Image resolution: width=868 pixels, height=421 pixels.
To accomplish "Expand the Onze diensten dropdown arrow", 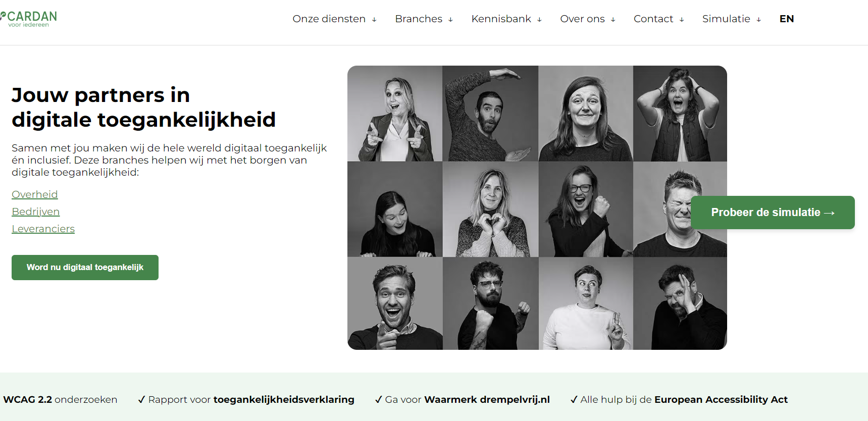I will pyautogui.click(x=374, y=20).
